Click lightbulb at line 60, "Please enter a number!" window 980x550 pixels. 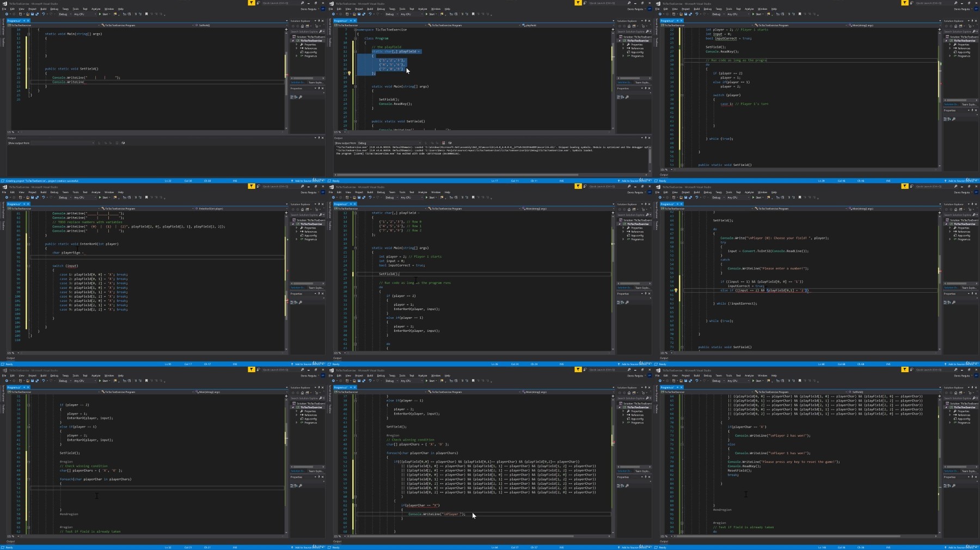pos(676,290)
